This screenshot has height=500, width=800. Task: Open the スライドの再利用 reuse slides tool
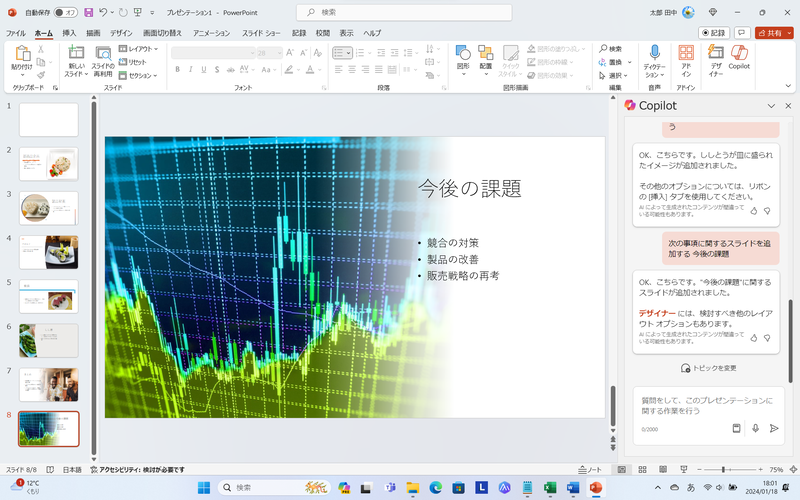[x=103, y=53]
